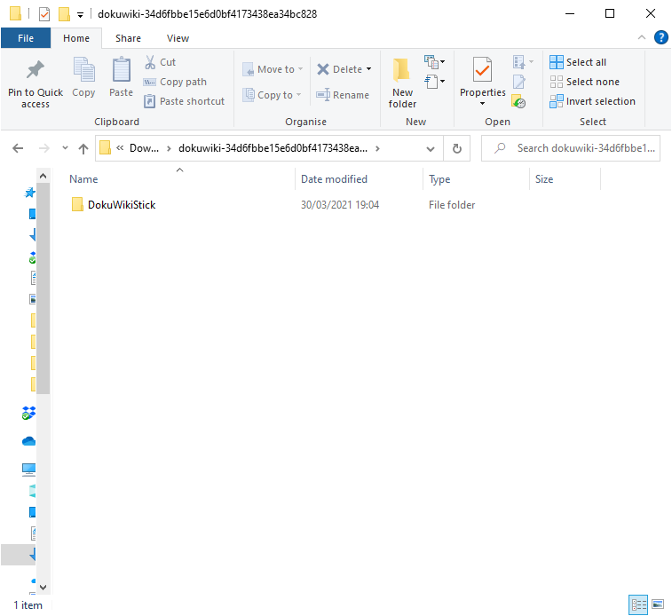Sort by the Date modified column

(335, 179)
